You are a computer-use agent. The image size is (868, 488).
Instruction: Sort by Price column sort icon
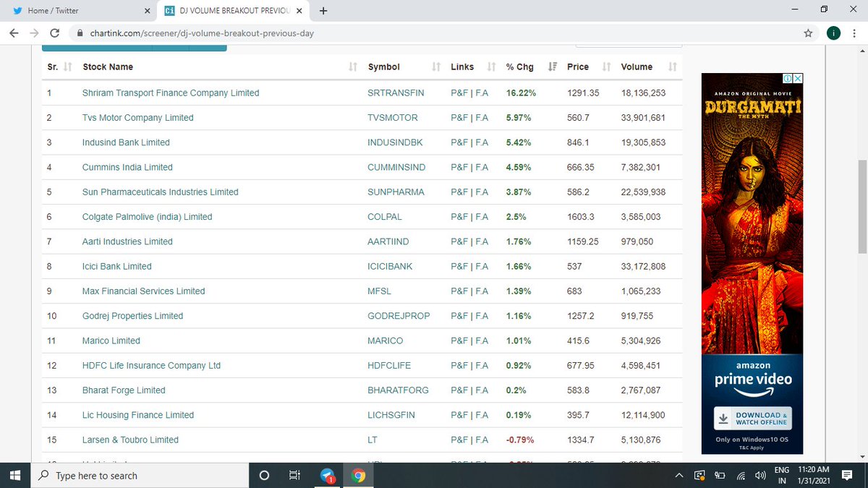click(607, 67)
